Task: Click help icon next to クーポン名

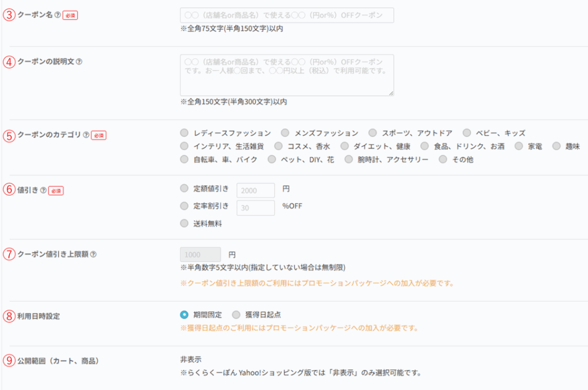Action: (x=57, y=15)
